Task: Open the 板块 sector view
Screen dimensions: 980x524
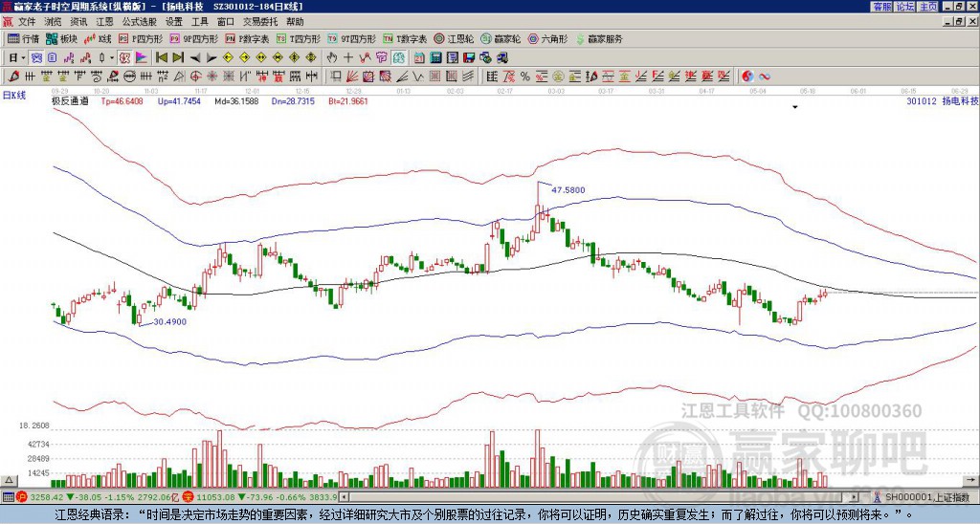Action: [62, 38]
